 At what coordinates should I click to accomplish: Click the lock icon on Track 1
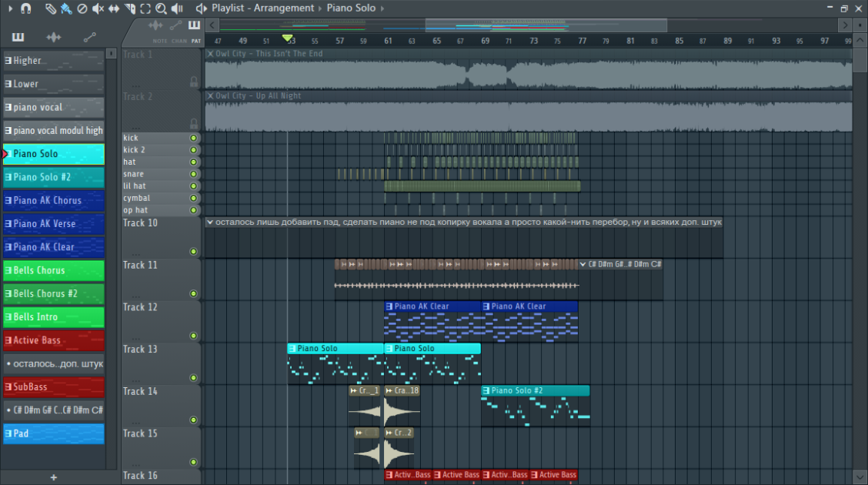tap(194, 82)
